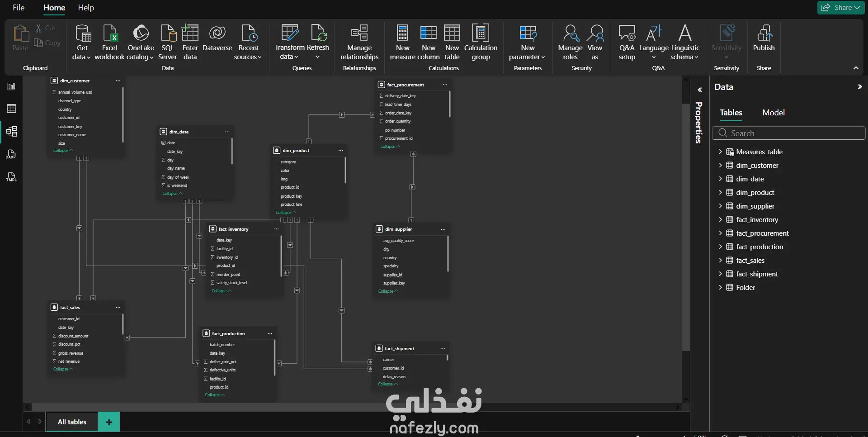Select the All tables layout tab
Image resolution: width=868 pixels, height=437 pixels.
tap(72, 422)
